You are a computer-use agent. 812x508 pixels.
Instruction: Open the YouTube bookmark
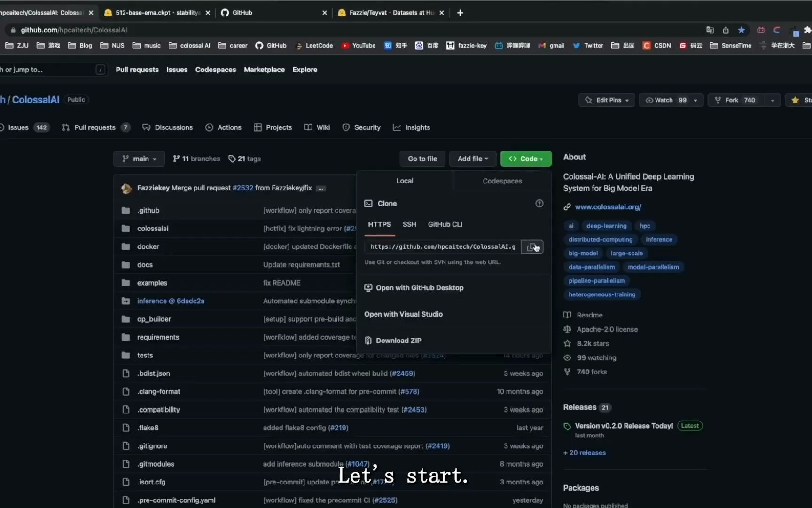359,46
